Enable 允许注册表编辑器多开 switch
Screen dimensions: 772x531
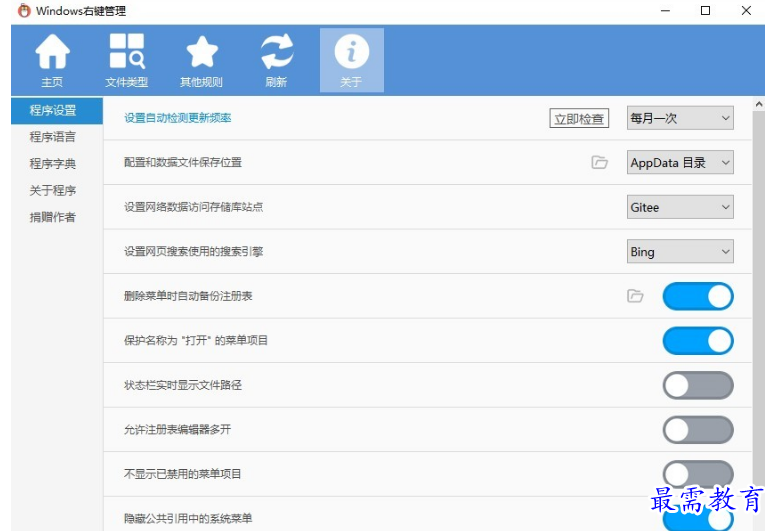point(698,430)
